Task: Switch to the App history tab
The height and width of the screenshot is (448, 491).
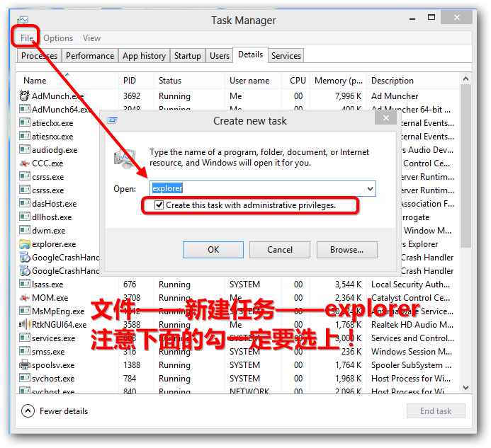Action: tap(144, 56)
